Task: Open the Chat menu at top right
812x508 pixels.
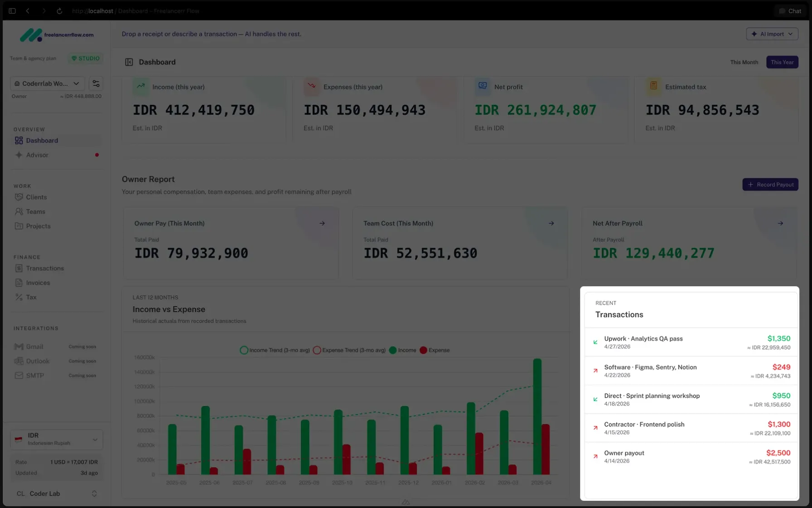Action: point(790,10)
